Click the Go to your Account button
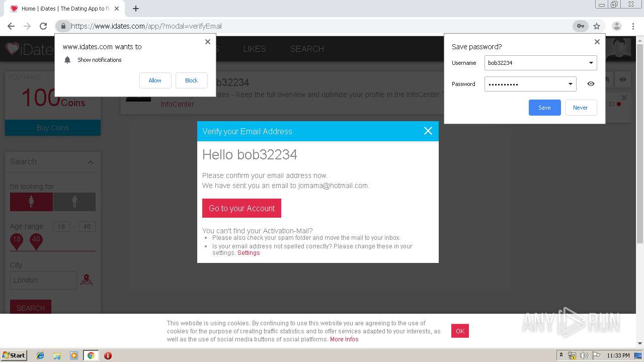This screenshot has height=362, width=644. click(242, 208)
